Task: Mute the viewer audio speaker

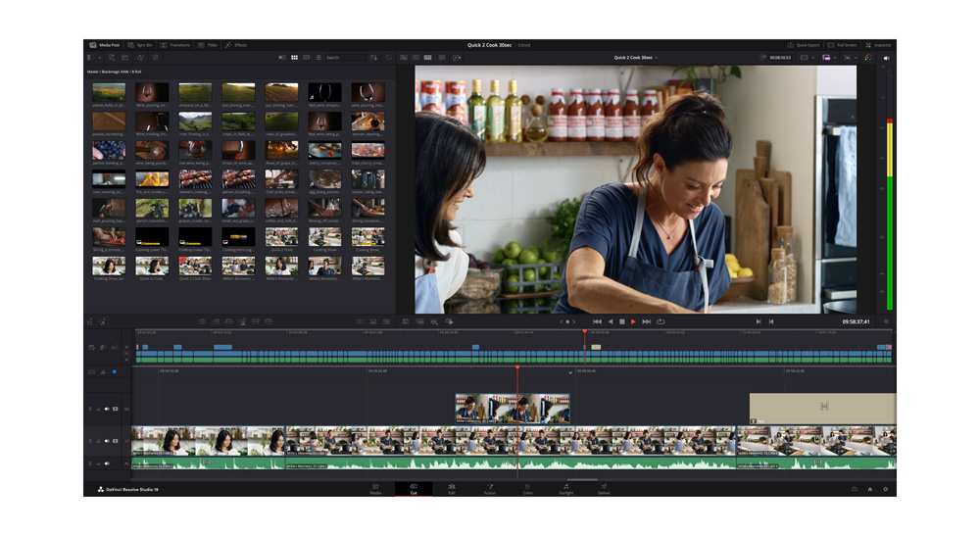Action: 886,58
